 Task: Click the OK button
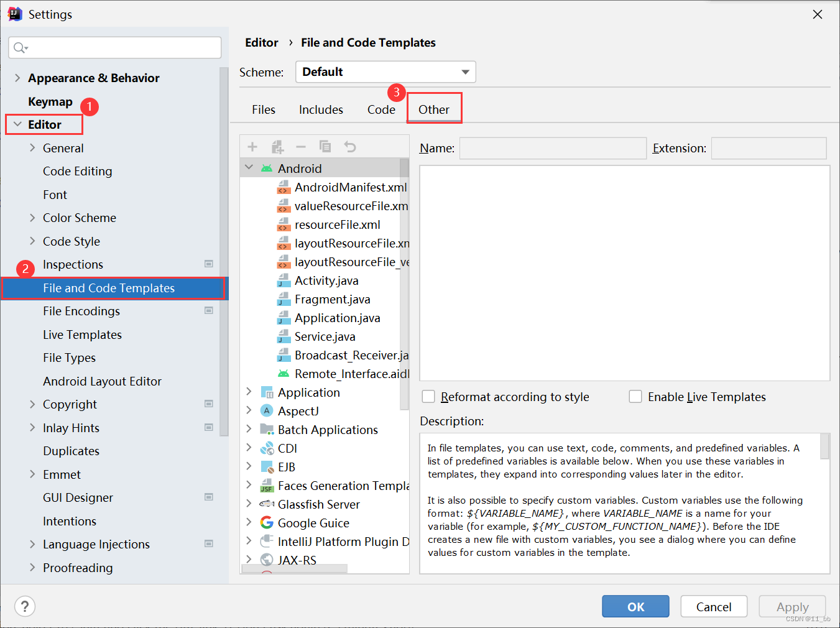[x=635, y=606]
